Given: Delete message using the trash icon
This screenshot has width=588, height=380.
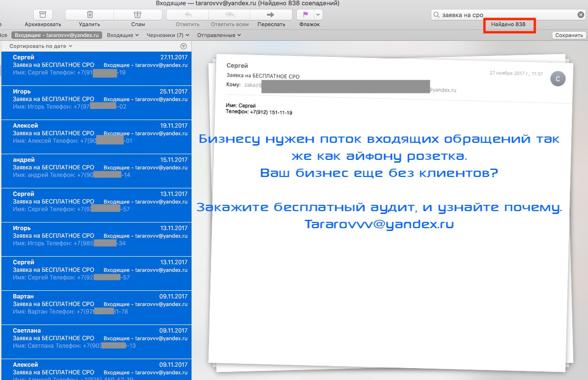Looking at the screenshot, I should [x=90, y=15].
